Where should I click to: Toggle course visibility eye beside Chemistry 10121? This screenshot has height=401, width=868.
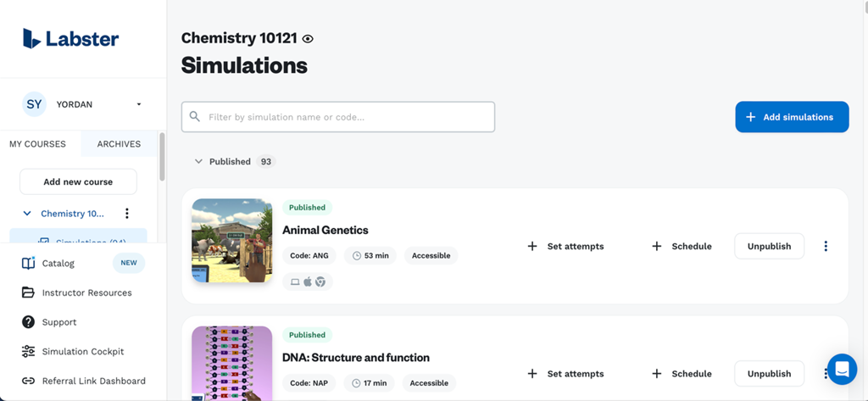pos(308,39)
